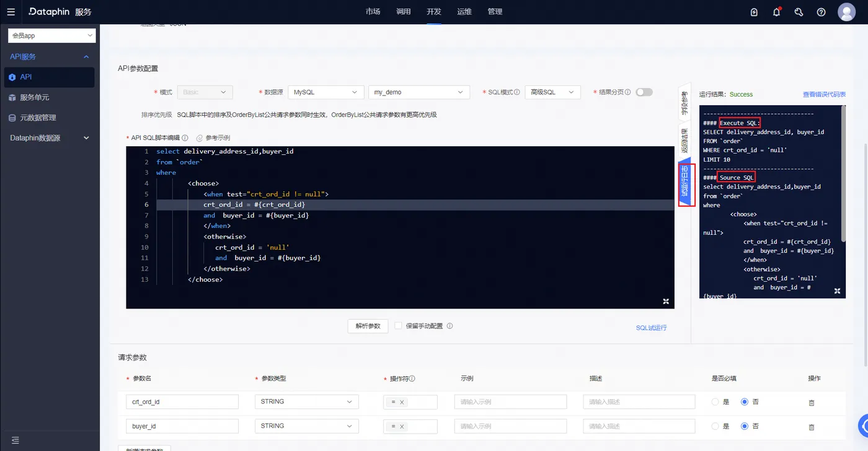Open the 模式 Basic dropdown
Image resolution: width=868 pixels, height=451 pixels.
[x=205, y=92]
